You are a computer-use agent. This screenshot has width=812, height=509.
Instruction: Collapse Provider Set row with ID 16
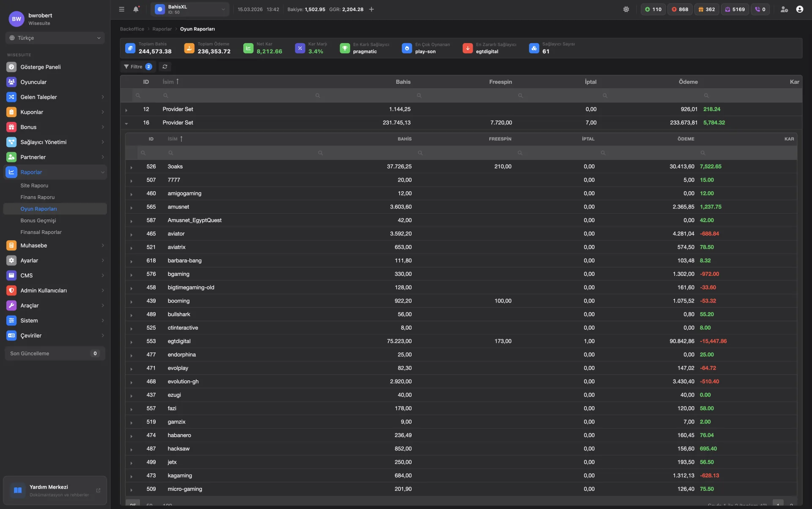click(x=126, y=123)
